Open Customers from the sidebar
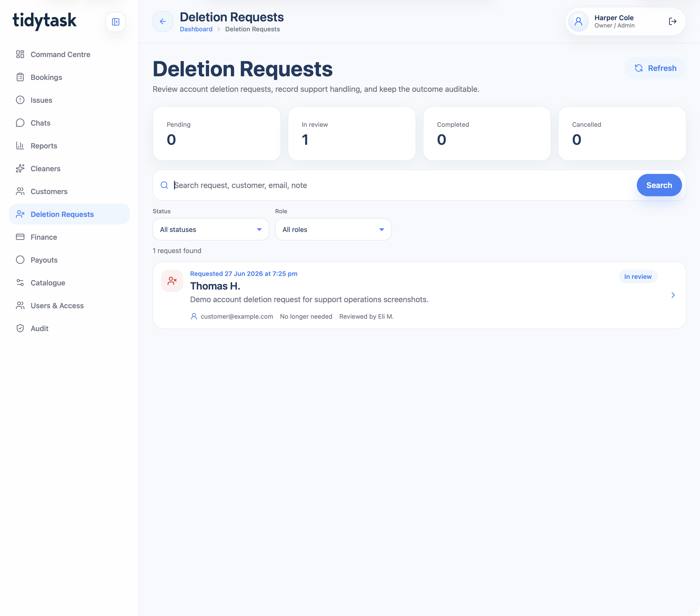 pos(69,191)
